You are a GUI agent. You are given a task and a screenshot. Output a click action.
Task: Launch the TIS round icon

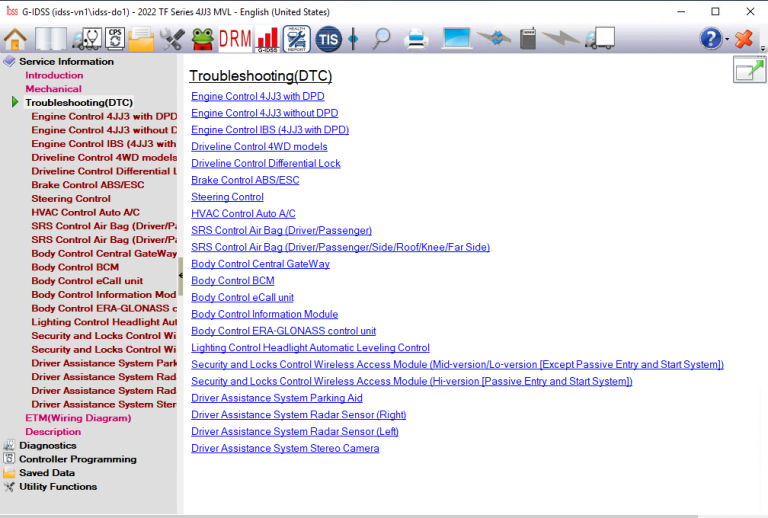pyautogui.click(x=328, y=39)
